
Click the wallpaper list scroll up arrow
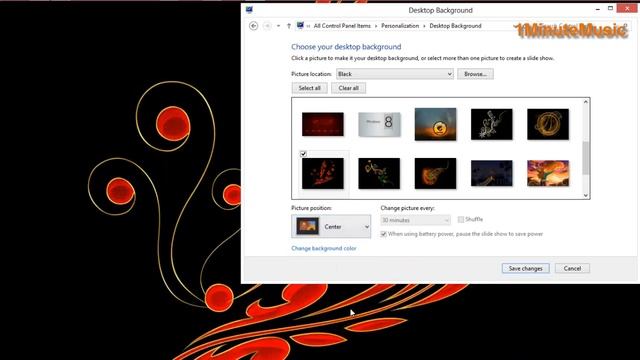586,102
